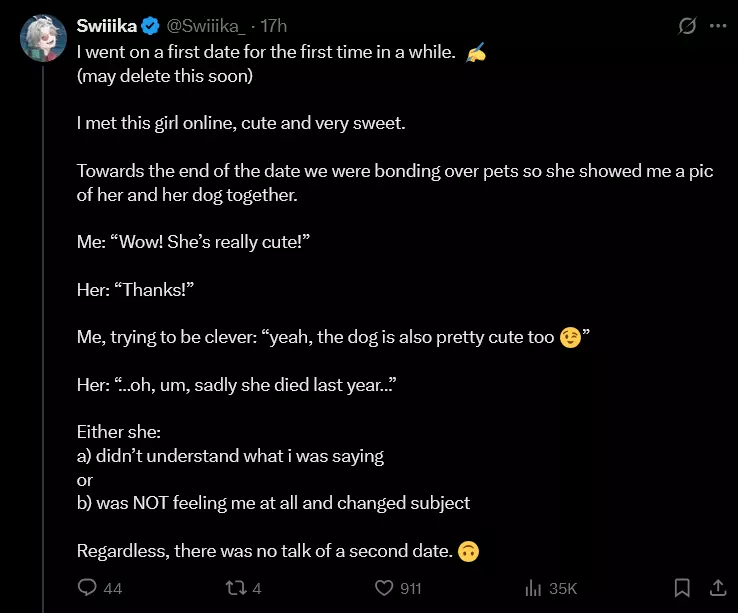Screen dimensions: 738x613
Task: Click the repost arrows icon
Action: [x=236, y=588]
